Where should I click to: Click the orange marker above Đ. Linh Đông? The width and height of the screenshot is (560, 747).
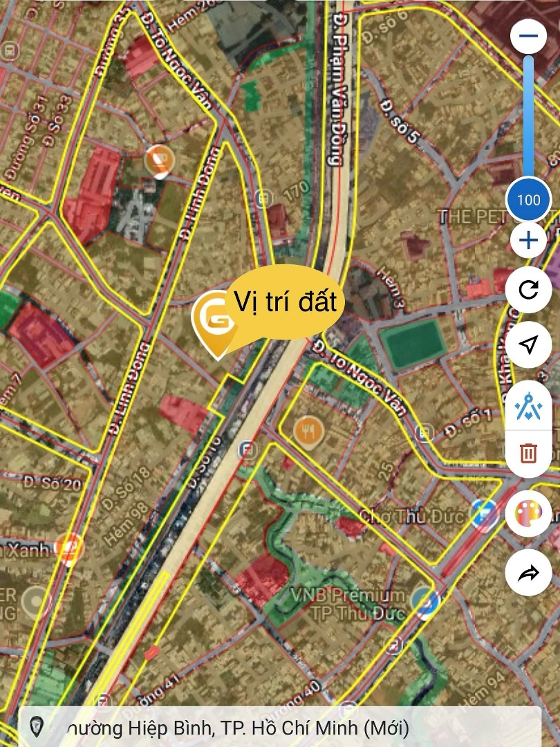[160, 161]
